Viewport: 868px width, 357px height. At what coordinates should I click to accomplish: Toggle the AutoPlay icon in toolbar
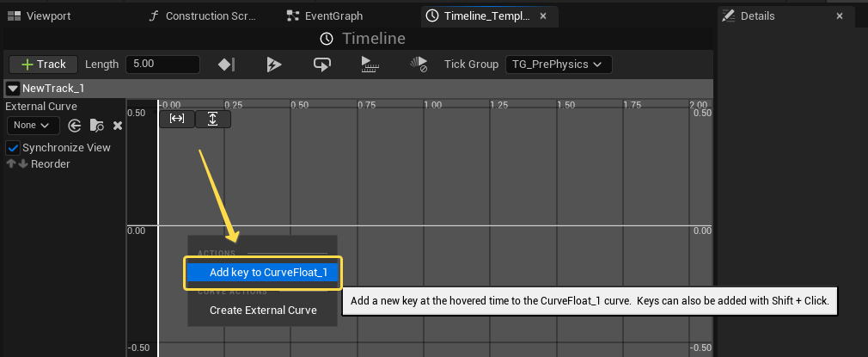(274, 65)
